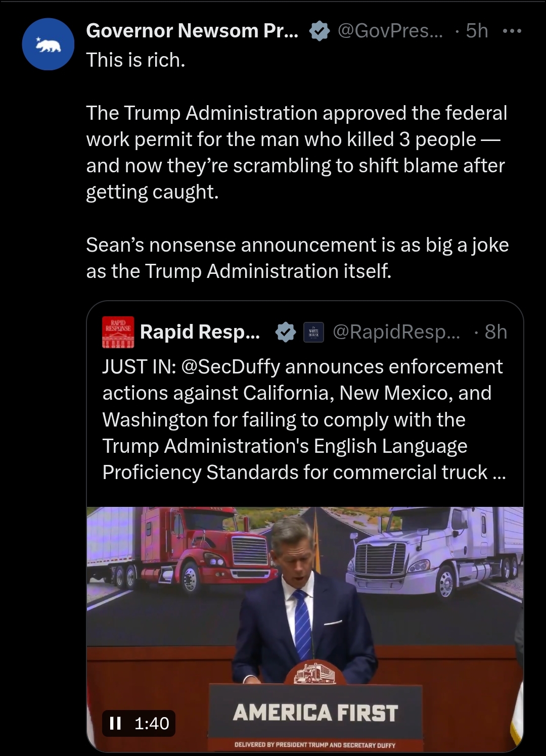The image size is (546, 756).
Task: Click the @SecDuffy mention
Action: 230,367
